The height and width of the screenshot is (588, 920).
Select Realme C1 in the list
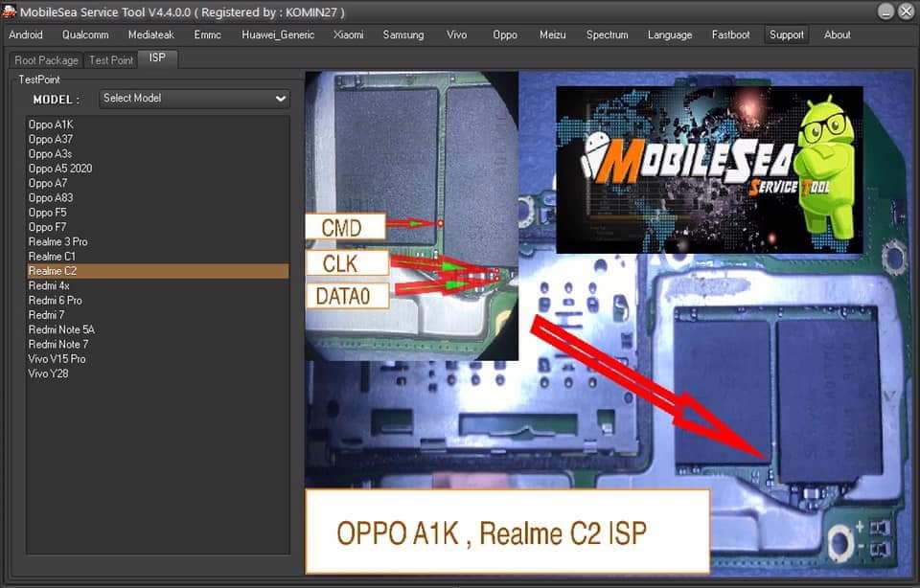click(157, 257)
